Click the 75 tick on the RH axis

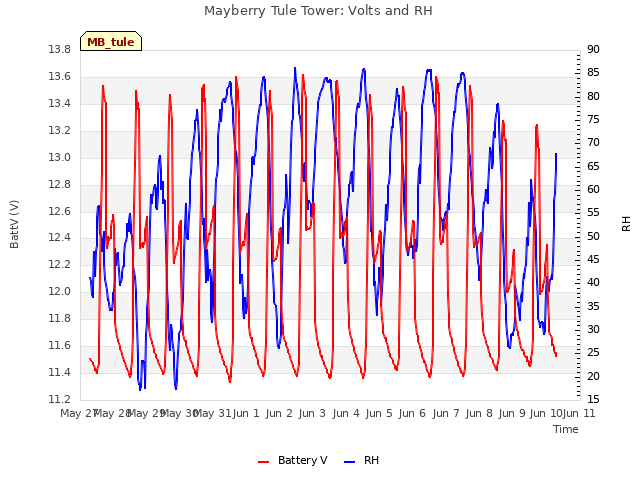593,120
